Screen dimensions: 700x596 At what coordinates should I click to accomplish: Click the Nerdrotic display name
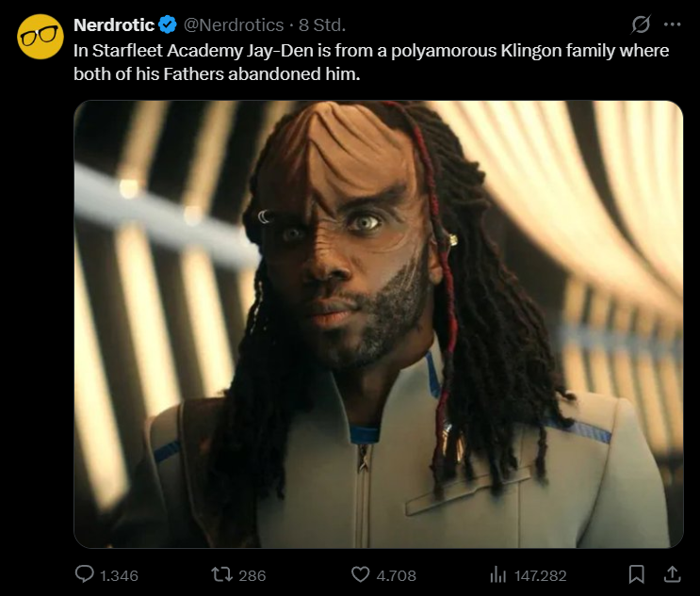point(113,24)
